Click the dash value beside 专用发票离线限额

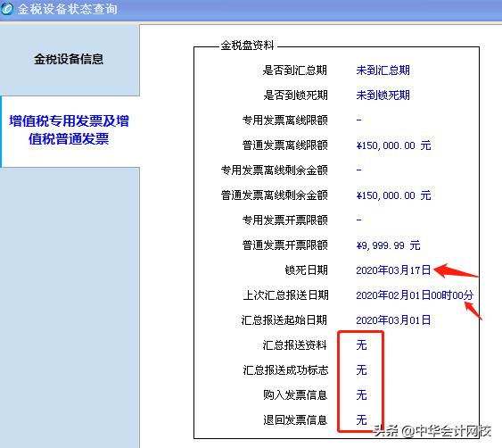359,120
